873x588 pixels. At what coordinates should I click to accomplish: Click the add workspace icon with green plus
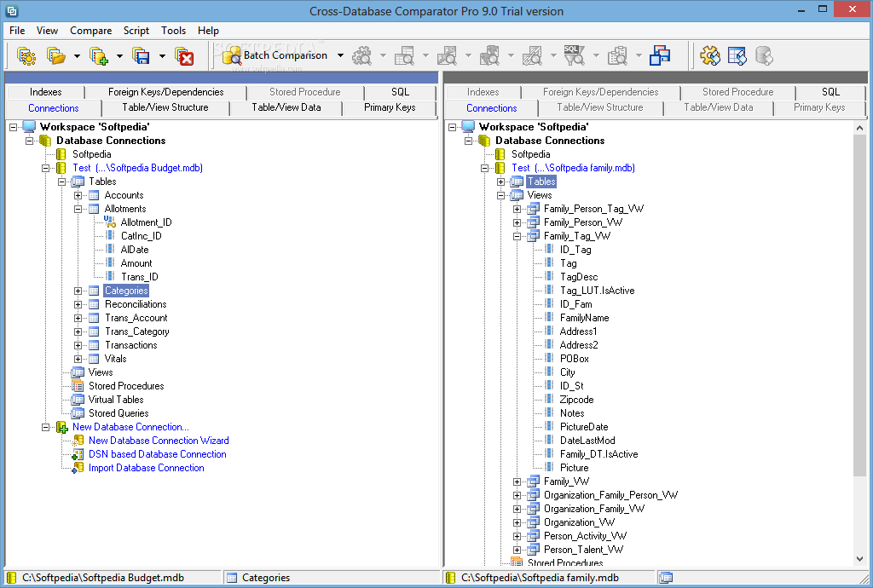coord(99,55)
